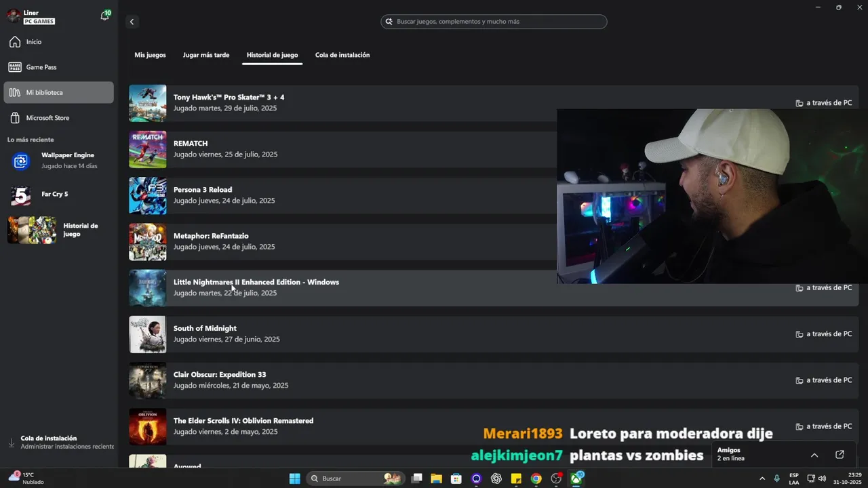Switch to Cola de instalación tab
The height and width of the screenshot is (488, 868).
coord(342,55)
